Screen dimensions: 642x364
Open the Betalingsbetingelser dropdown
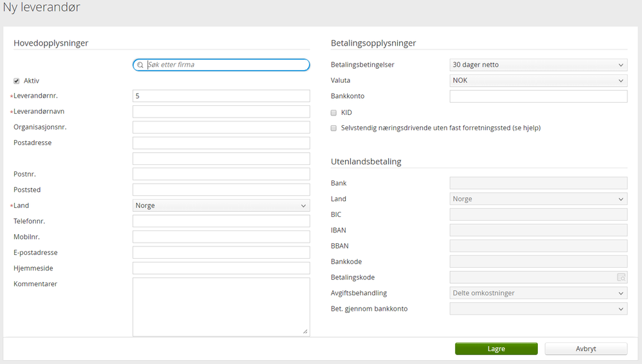coord(538,65)
